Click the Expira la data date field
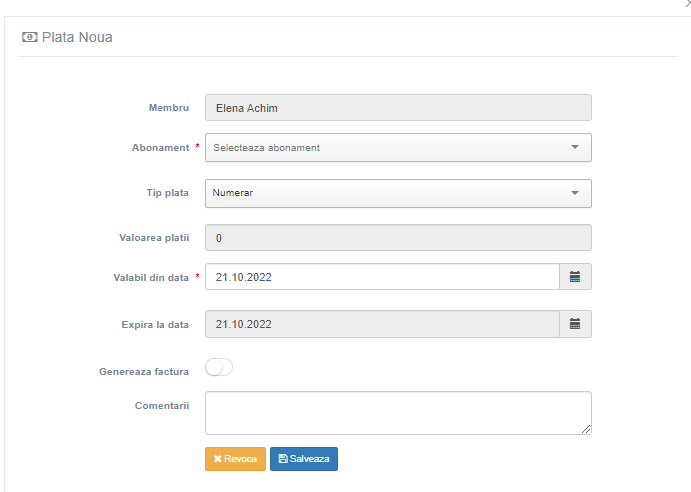The image size is (691, 492). pos(383,324)
